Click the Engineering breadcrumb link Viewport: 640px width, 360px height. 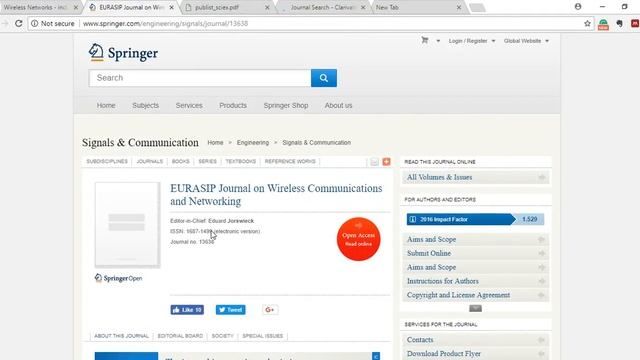[x=253, y=142]
